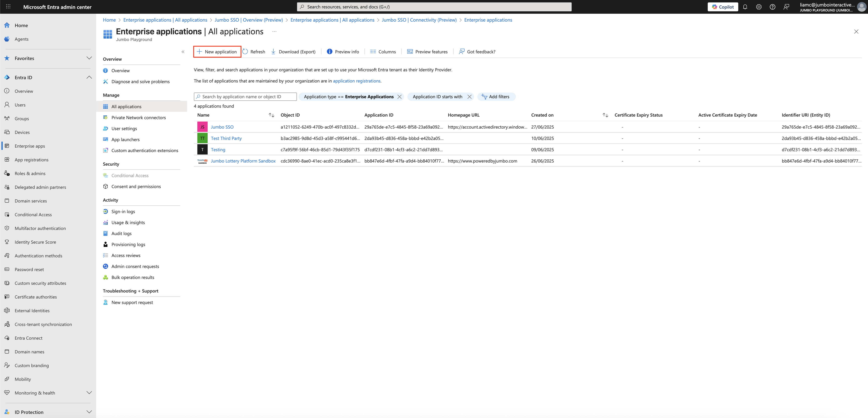Open the help question mark icon
Viewport: 868px width, 418px height.
tap(773, 7)
